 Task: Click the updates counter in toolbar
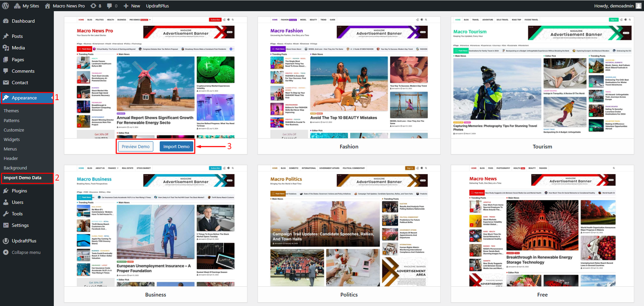[96, 6]
